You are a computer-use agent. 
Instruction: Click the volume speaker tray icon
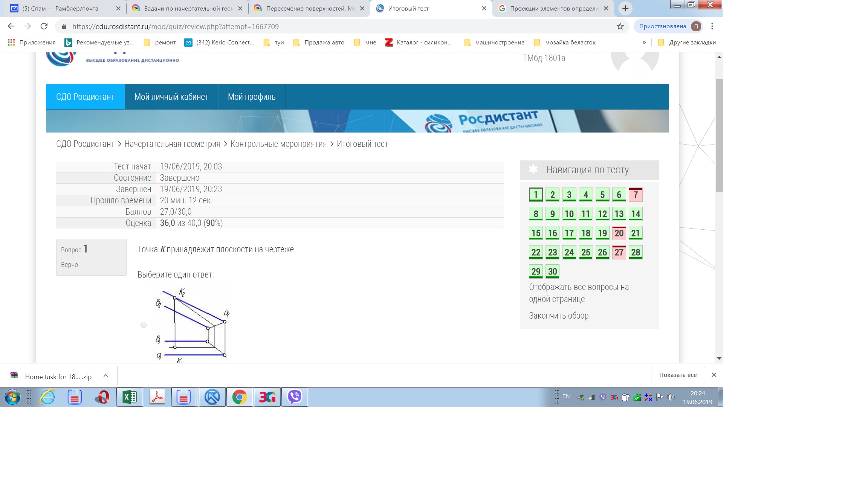pyautogui.click(x=671, y=397)
